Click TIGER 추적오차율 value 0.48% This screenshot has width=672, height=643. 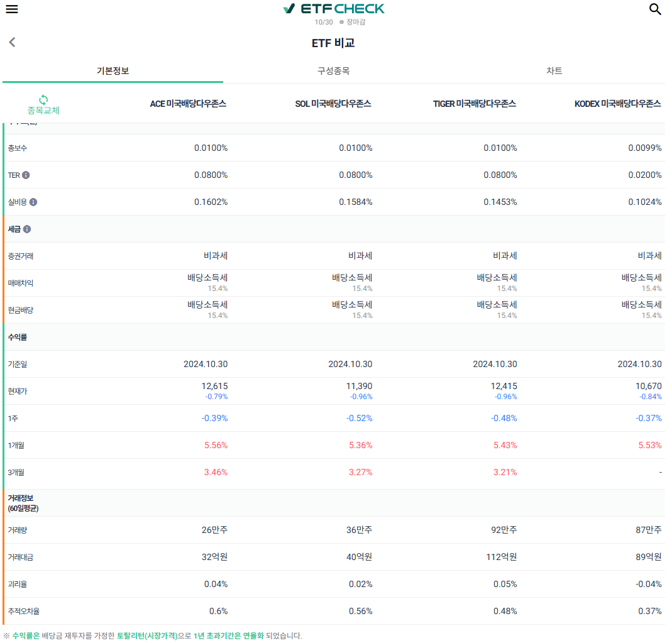[505, 611]
